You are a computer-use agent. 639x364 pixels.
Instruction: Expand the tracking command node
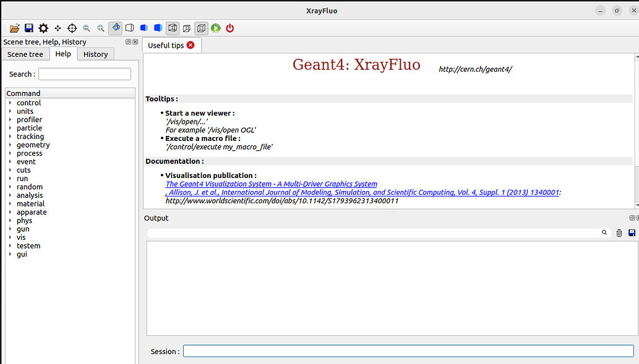pos(10,137)
